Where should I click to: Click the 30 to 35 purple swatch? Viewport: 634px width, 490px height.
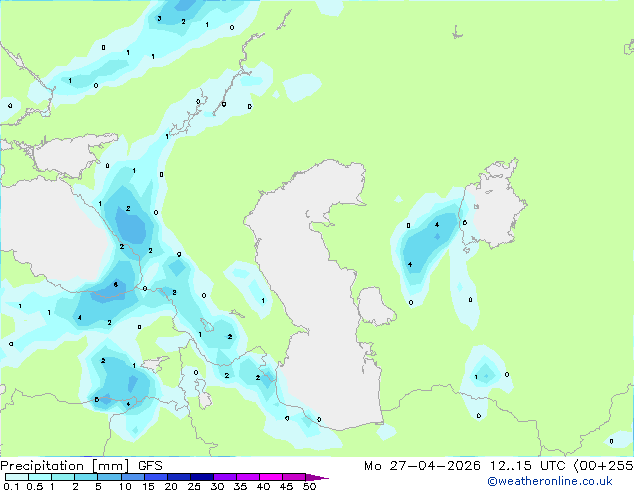tap(224, 477)
